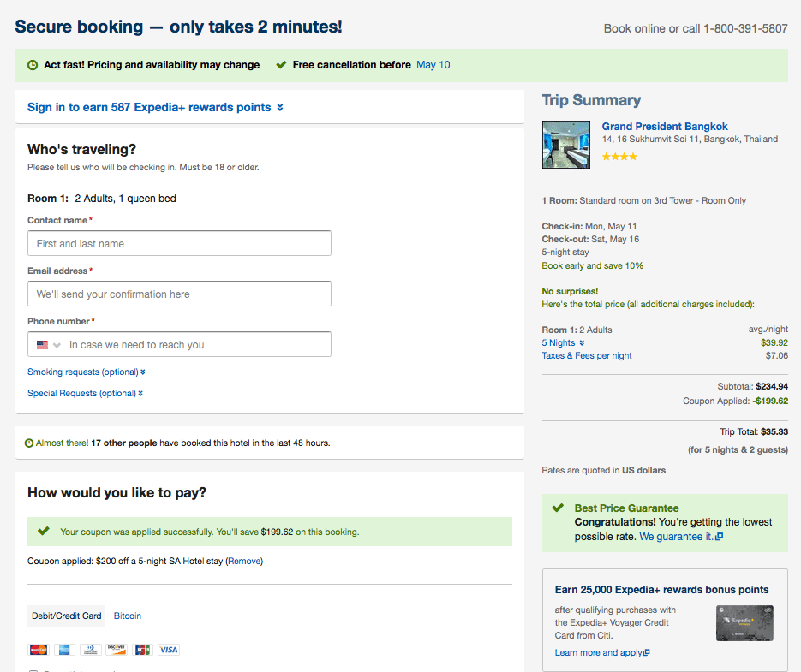Click the '5-night stay' text

click(x=565, y=253)
